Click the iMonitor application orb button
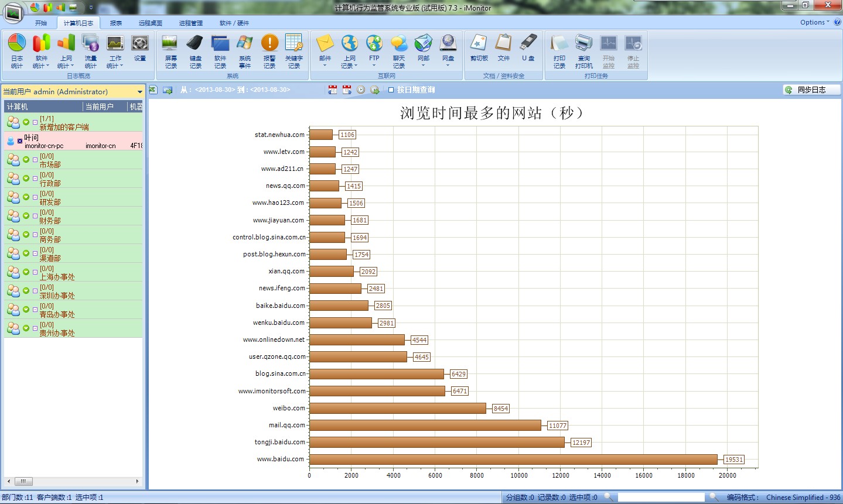The image size is (843, 504). coord(13,12)
